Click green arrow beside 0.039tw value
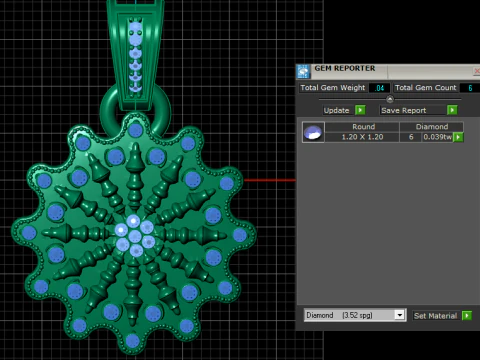 click(x=458, y=137)
